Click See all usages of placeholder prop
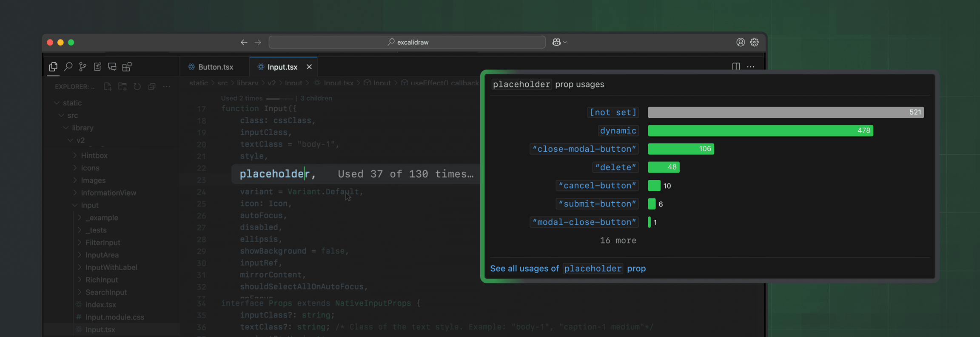The width and height of the screenshot is (980, 337). tap(567, 269)
